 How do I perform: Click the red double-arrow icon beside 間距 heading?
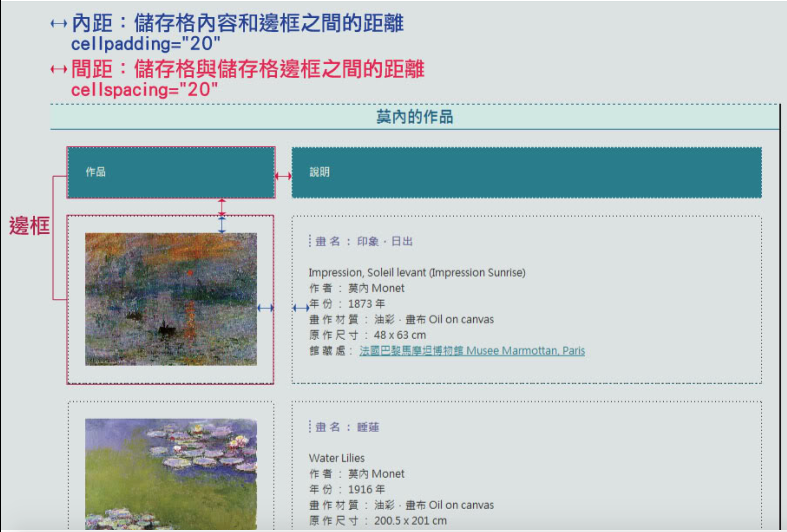[59, 69]
